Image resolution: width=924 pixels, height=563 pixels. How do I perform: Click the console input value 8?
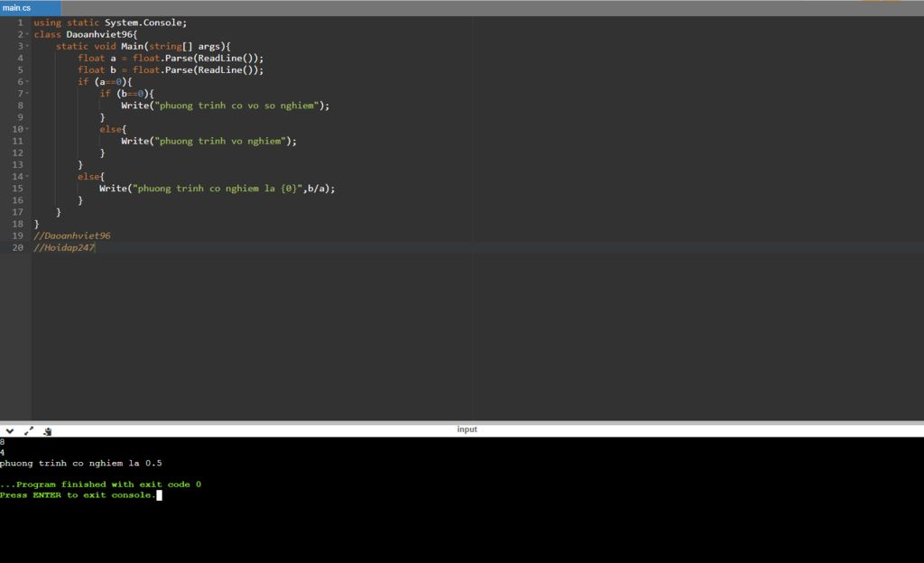click(x=3, y=442)
